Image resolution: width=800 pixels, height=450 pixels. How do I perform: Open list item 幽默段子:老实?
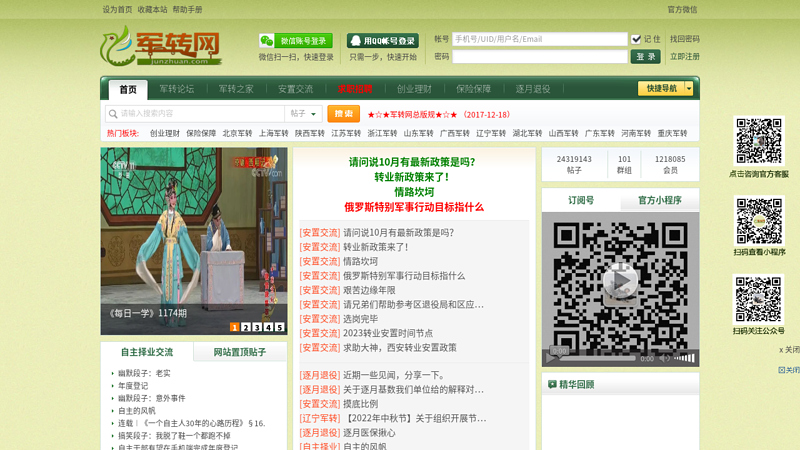144,373
